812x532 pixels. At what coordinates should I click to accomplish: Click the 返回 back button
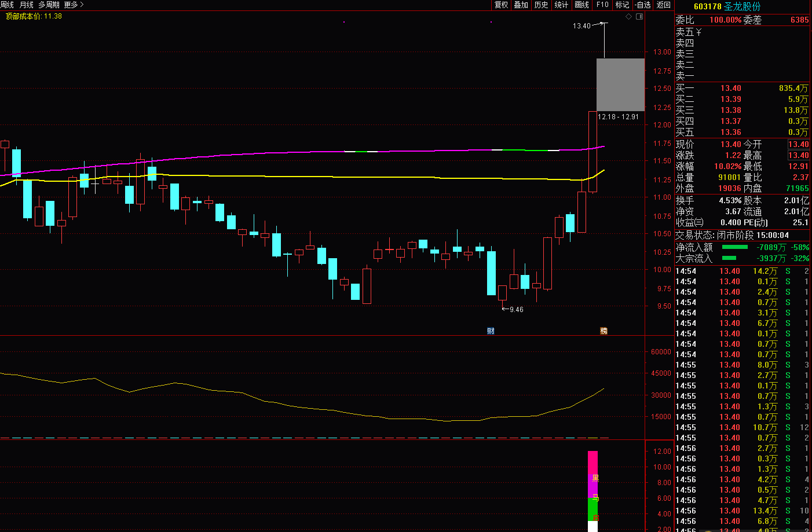point(663,5)
